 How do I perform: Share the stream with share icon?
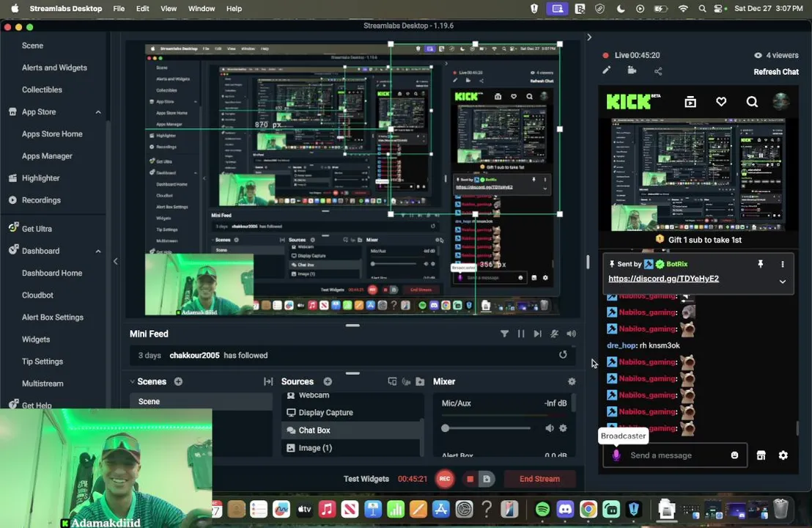(x=658, y=71)
